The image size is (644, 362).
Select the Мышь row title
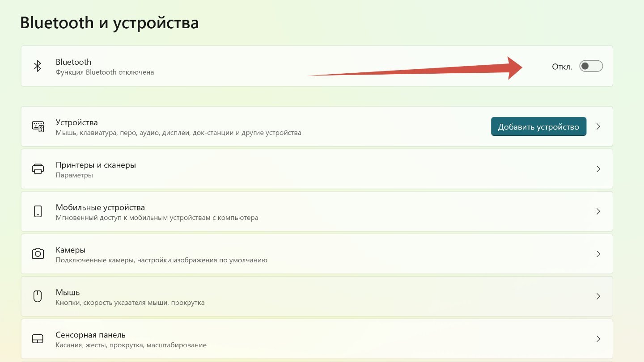[x=68, y=292]
